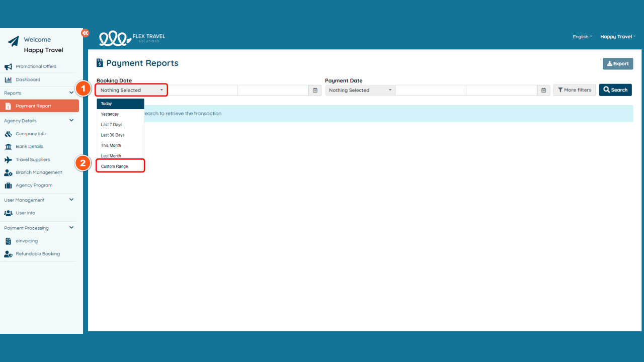Click the Flex Travel Solutions logo

pyautogui.click(x=132, y=38)
